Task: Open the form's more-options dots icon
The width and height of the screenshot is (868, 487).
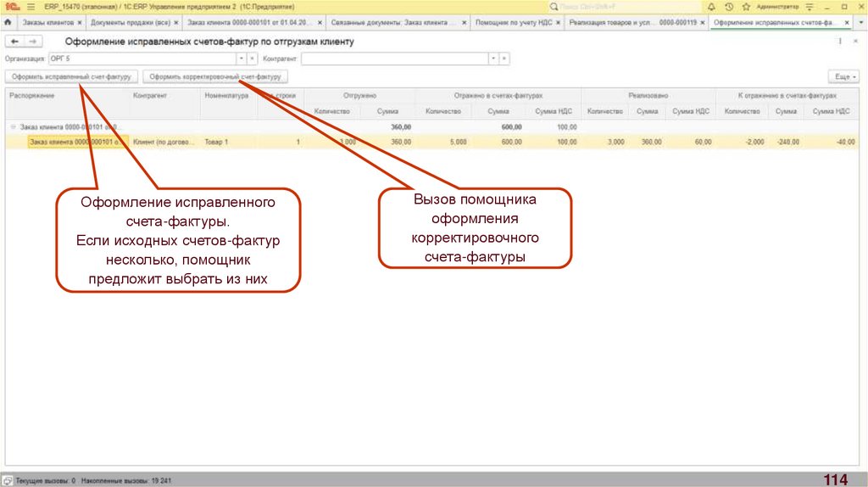Action: (x=840, y=42)
